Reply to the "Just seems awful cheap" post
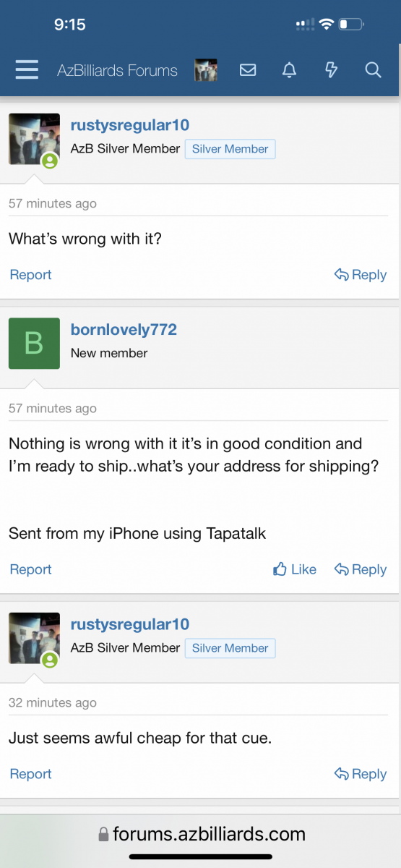 [x=361, y=774]
